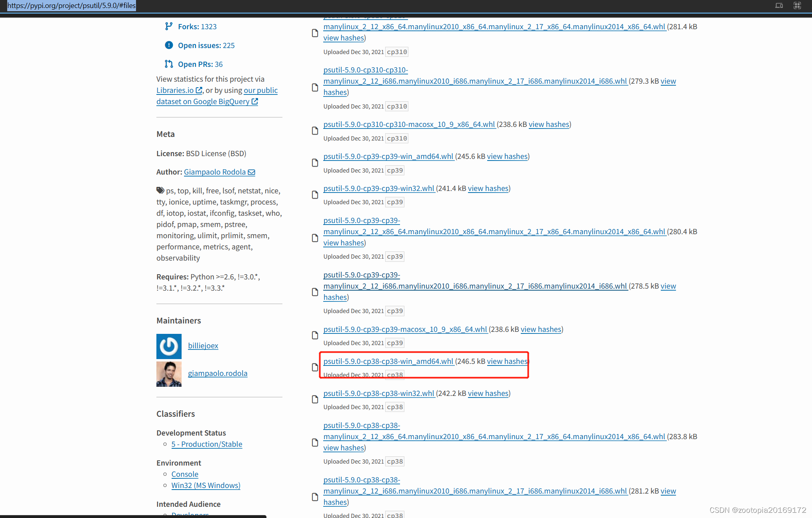Open 5 - Production/Stable classifier
Screen dimensions: 812x518
(206, 444)
